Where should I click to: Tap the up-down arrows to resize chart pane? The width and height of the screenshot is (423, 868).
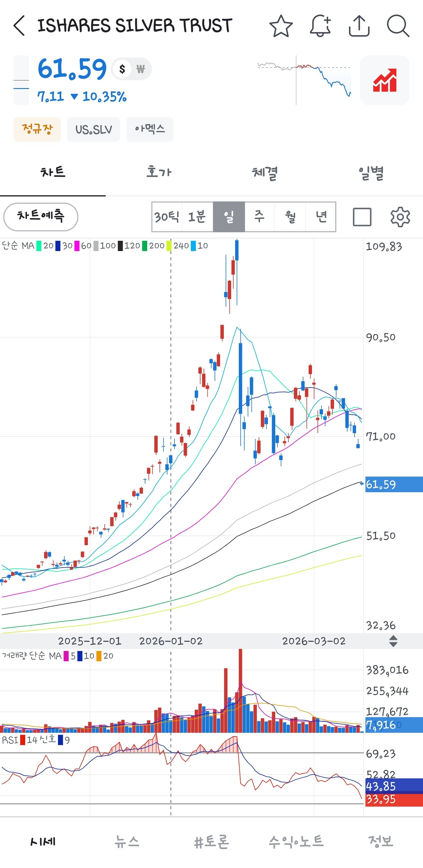(x=393, y=641)
